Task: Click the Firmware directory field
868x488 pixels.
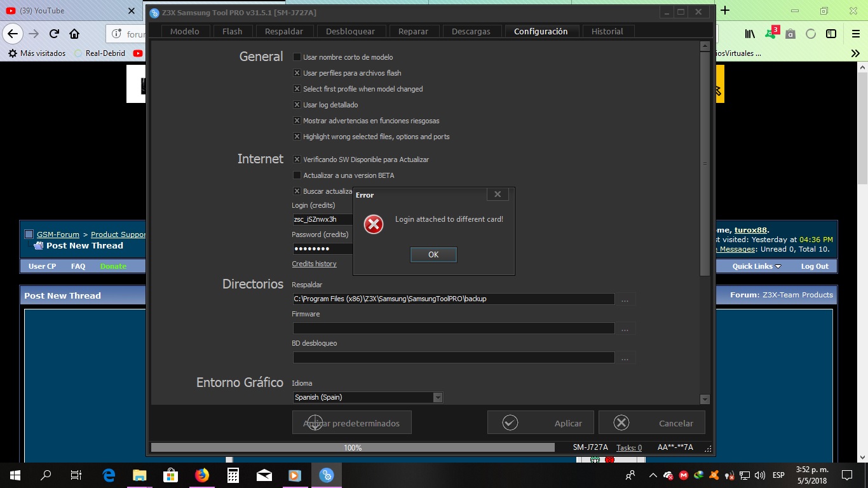Action: pyautogui.click(x=453, y=328)
